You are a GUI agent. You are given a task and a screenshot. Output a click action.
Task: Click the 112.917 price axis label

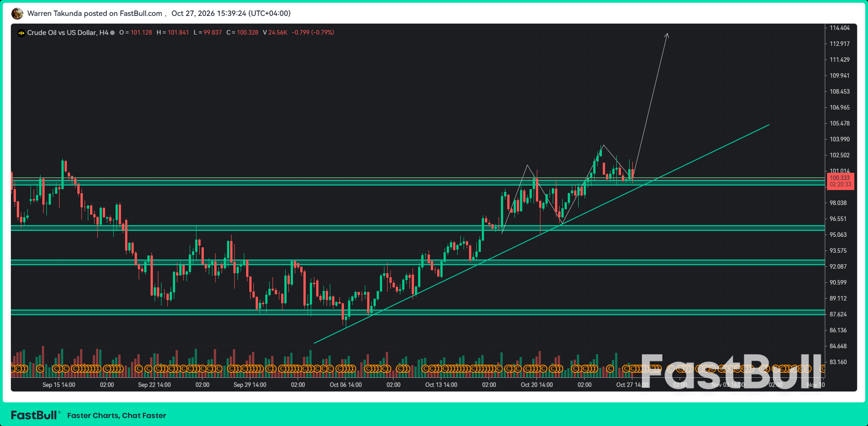point(840,44)
